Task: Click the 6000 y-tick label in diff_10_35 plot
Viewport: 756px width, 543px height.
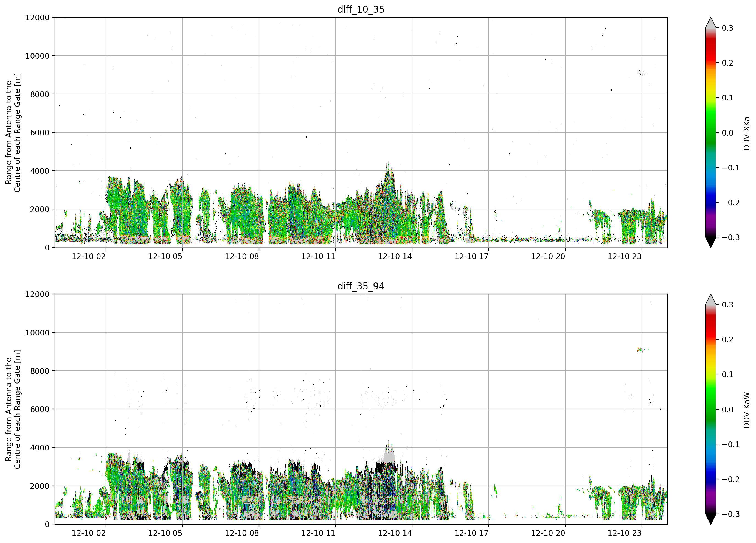Action: 40,132
